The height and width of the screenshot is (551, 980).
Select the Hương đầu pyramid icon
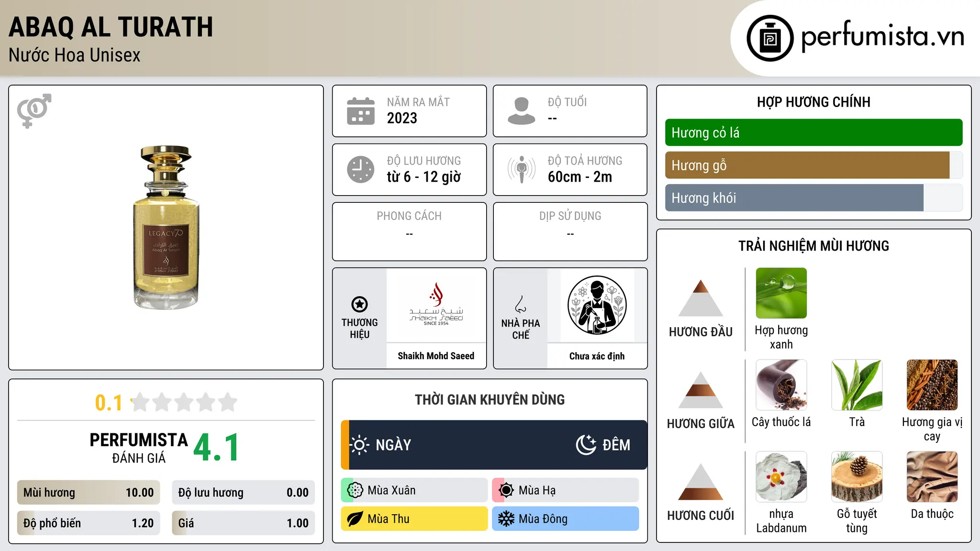(x=701, y=298)
